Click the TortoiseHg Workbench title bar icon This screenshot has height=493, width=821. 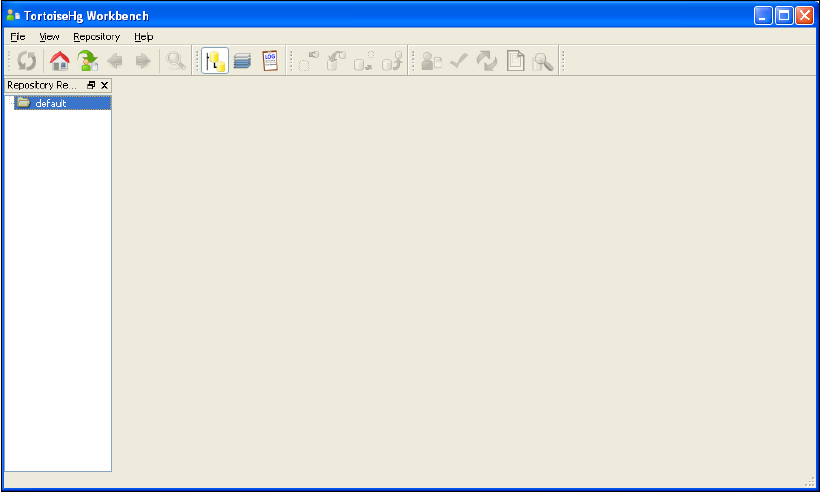pyautogui.click(x=13, y=16)
